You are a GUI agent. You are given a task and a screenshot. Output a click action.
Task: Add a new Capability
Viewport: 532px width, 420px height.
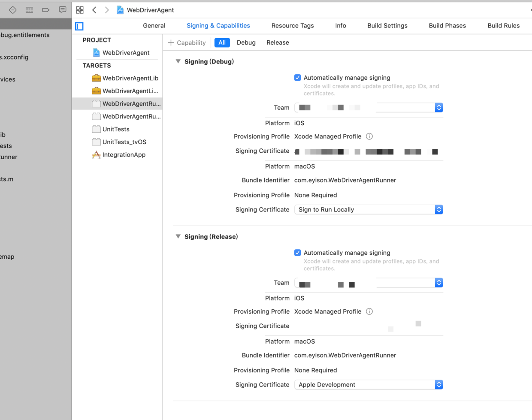point(187,42)
